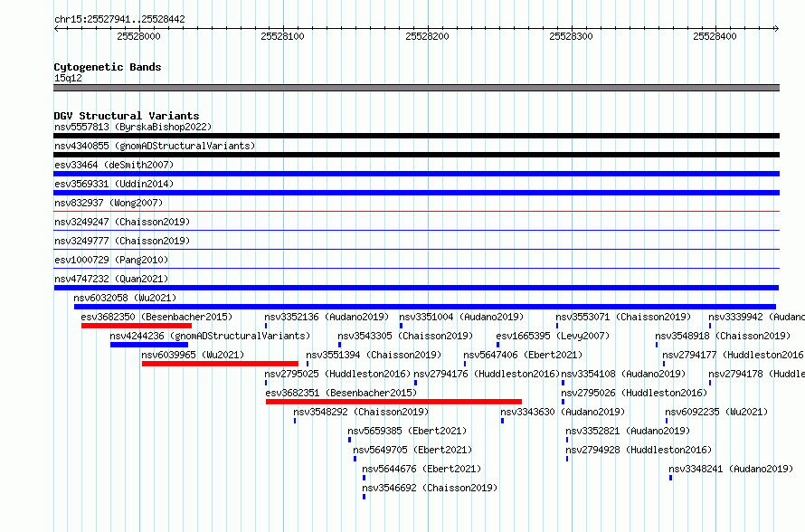The height and width of the screenshot is (532, 805).
Task: Select the red bar under nsv6039965
Action: coord(221,364)
